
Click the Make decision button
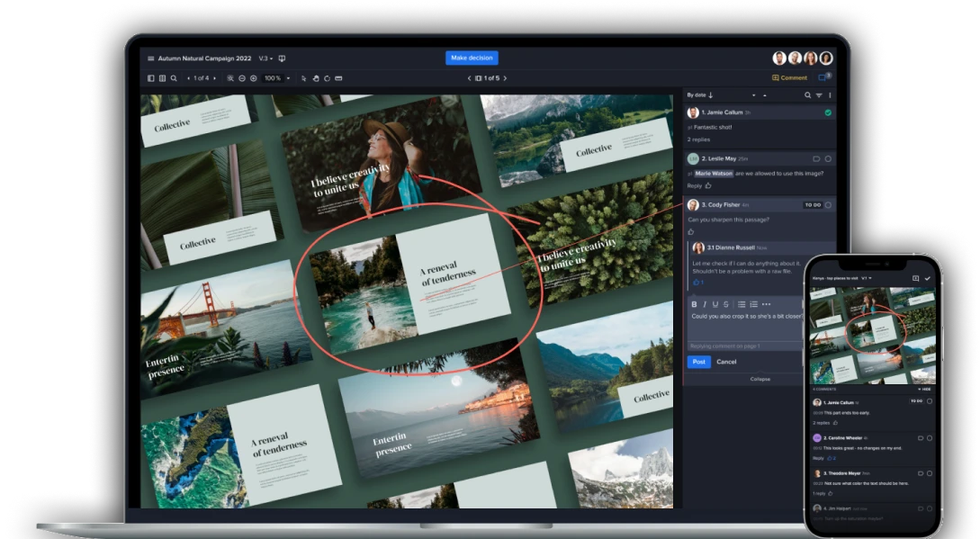(x=472, y=58)
